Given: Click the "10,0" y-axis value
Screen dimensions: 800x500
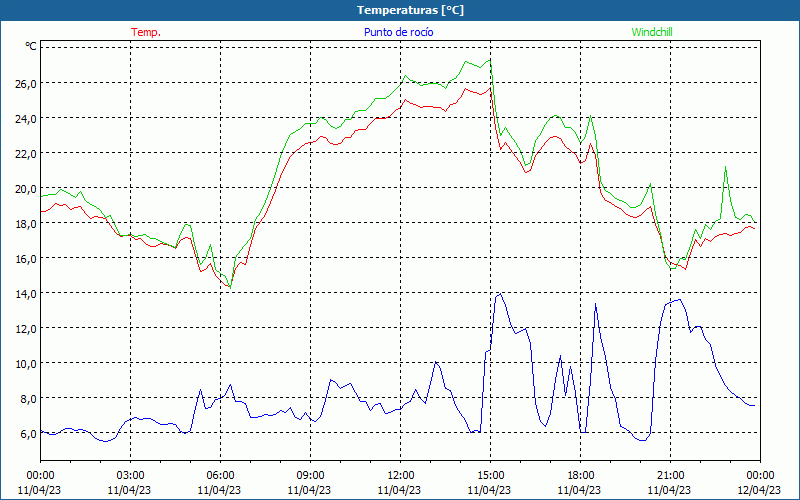Looking at the screenshot, I should point(26,364).
